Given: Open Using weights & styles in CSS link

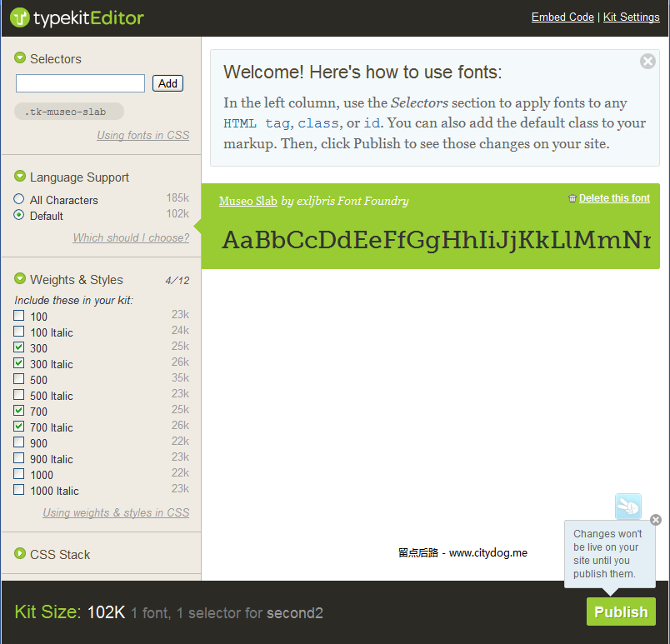Looking at the screenshot, I should point(116,512).
